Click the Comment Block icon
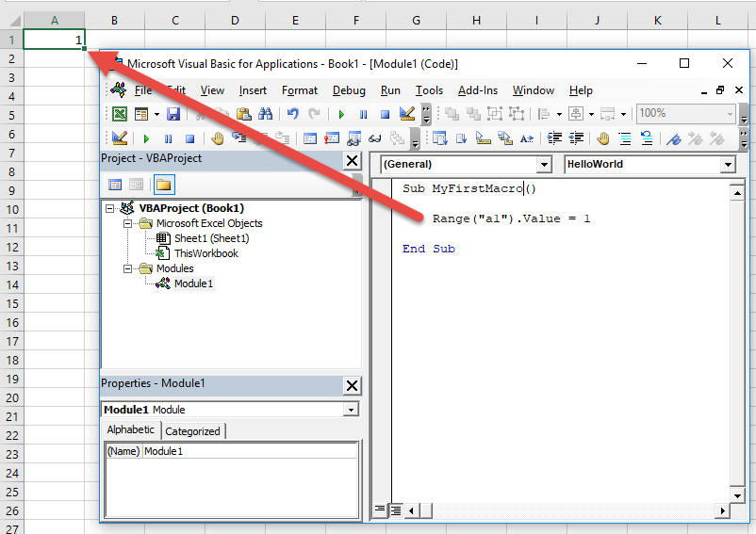The height and width of the screenshot is (534, 756). tap(625, 139)
